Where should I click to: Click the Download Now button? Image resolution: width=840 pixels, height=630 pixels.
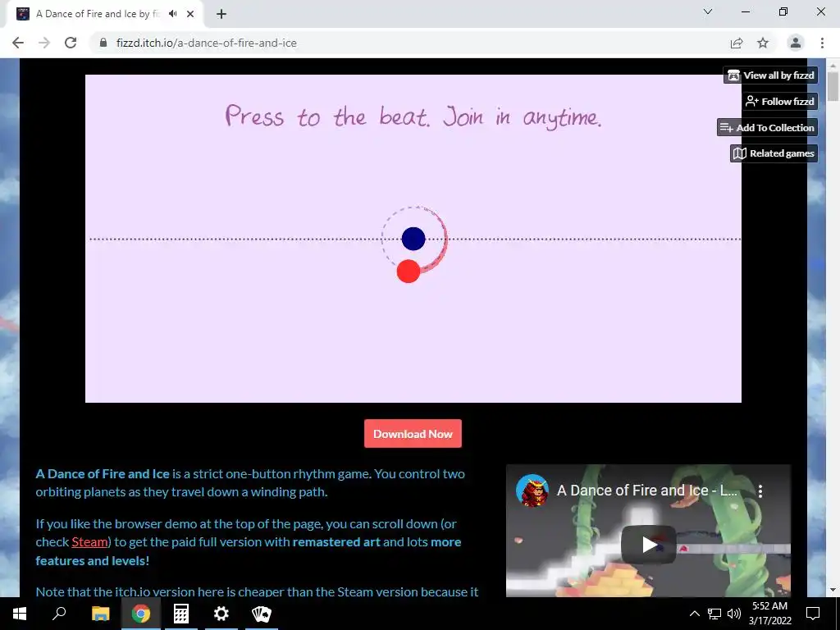[413, 433]
